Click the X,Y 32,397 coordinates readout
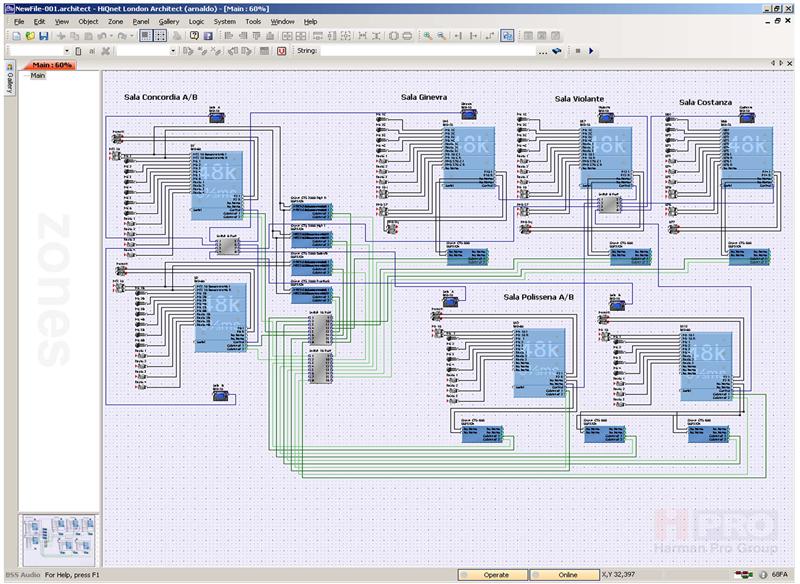 pos(618,575)
